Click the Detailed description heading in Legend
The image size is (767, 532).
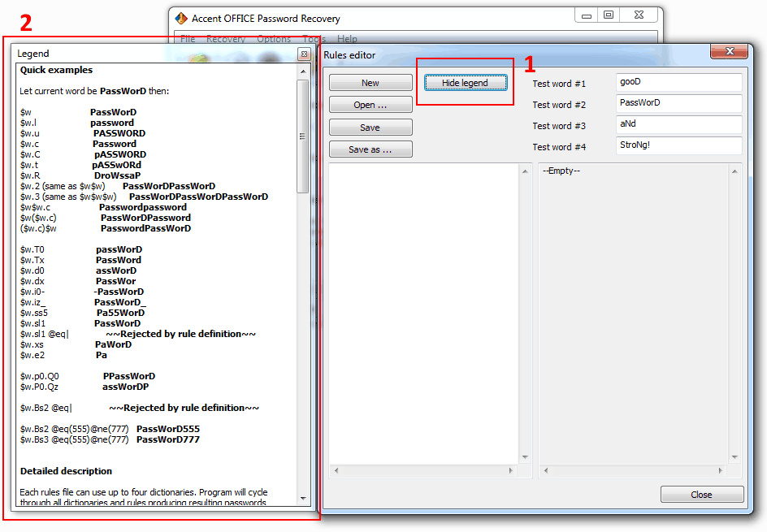[66, 471]
